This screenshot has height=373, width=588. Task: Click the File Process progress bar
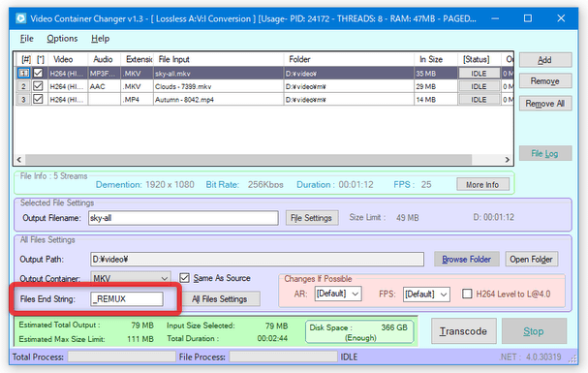pos(283,357)
